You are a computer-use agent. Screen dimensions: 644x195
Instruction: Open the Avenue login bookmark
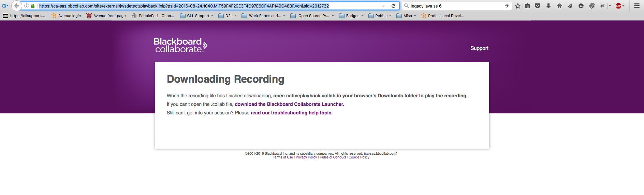(66, 16)
